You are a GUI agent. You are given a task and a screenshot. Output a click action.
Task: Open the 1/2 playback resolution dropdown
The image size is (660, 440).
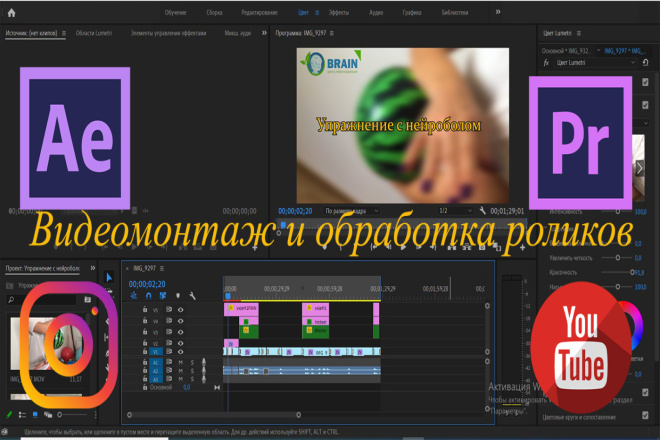[455, 211]
